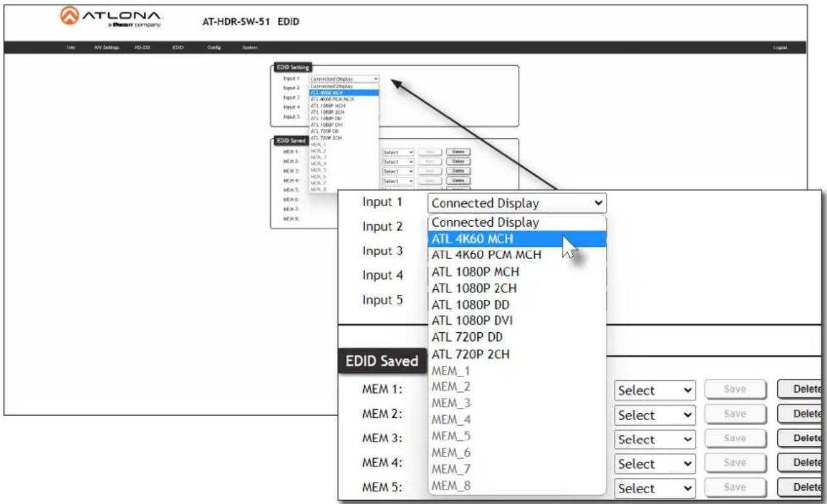Click the Logout link at top right
Image resolution: width=827 pixels, height=504 pixels.
click(779, 48)
